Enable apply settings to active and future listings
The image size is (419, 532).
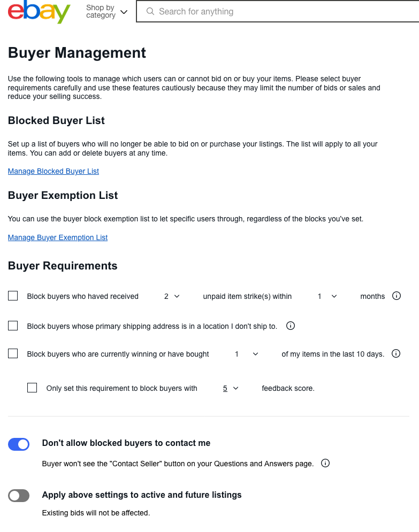(19, 496)
